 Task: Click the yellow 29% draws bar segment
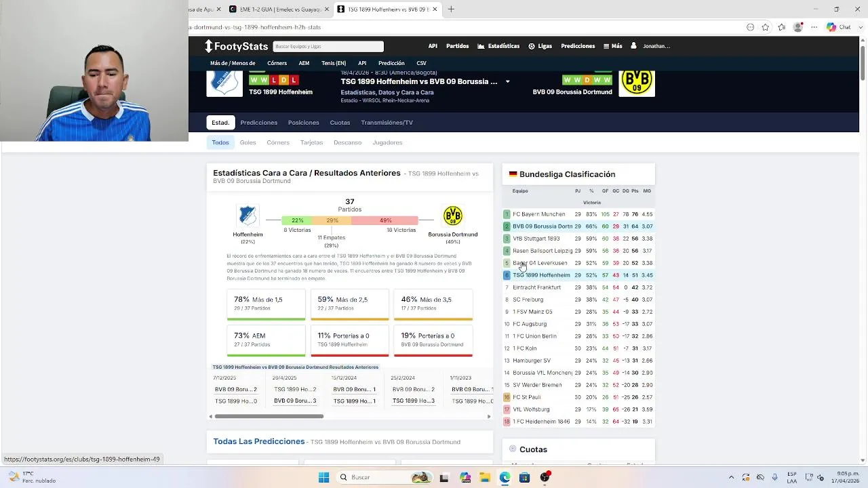(332, 220)
